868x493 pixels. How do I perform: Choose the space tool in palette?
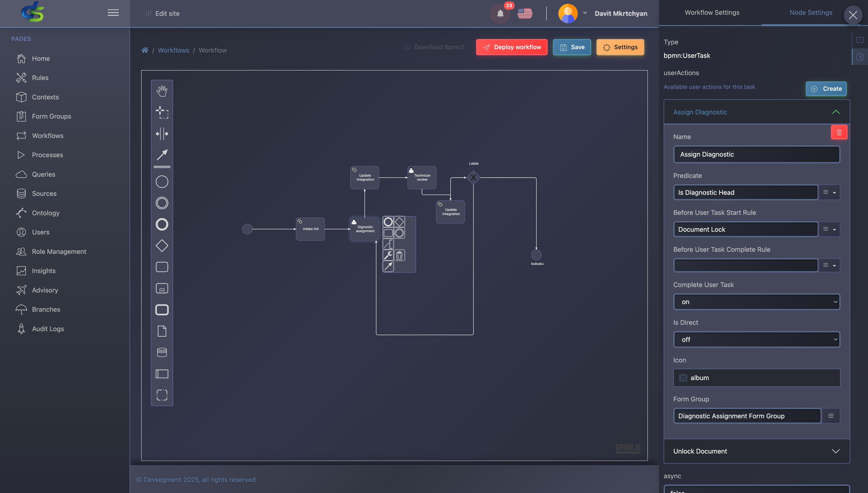tap(162, 134)
